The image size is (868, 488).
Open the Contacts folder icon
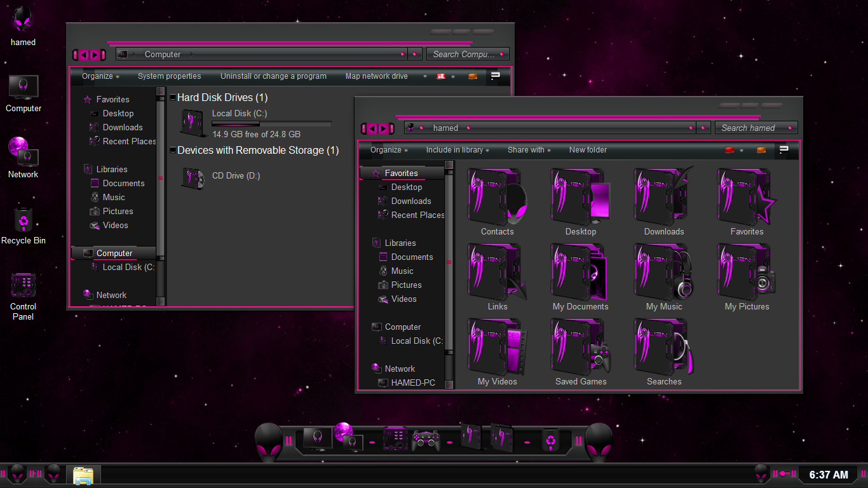point(497,197)
